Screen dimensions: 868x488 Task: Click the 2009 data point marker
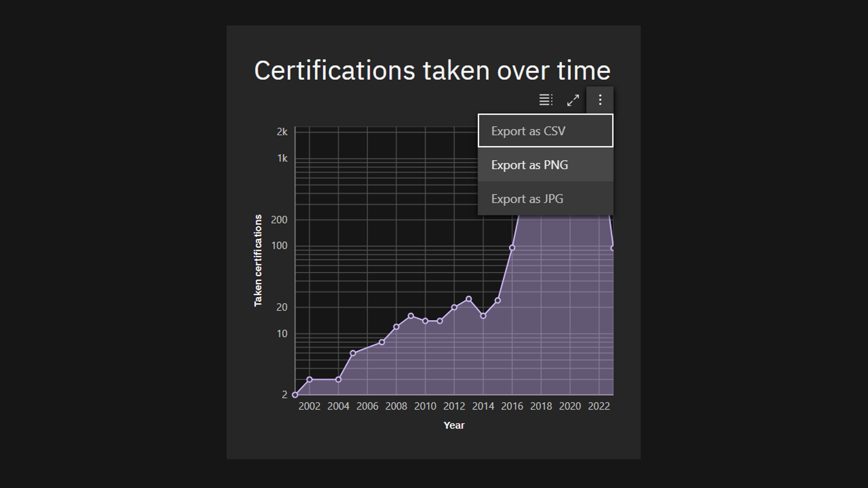411,316
